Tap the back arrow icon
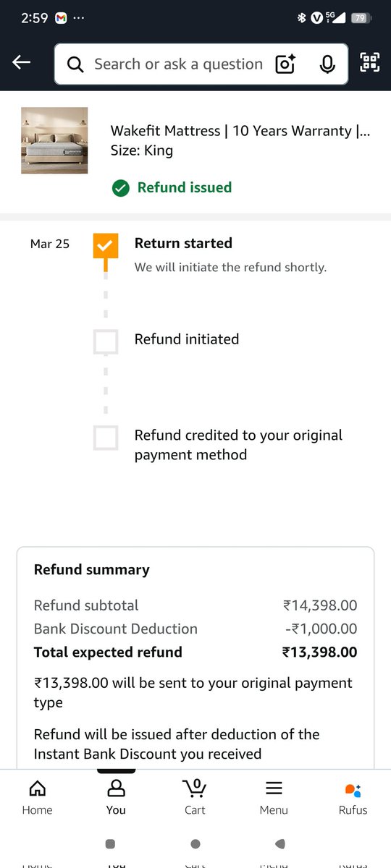 [x=22, y=63]
